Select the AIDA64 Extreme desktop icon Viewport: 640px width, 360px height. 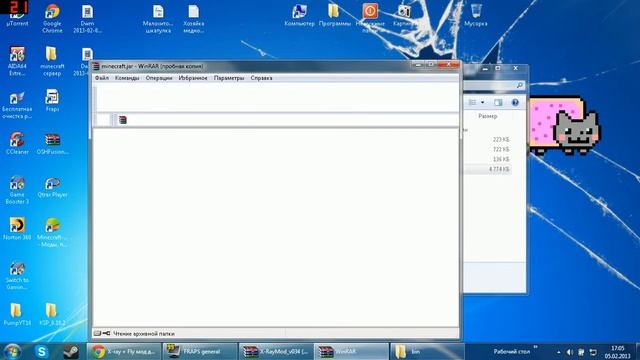17,61
